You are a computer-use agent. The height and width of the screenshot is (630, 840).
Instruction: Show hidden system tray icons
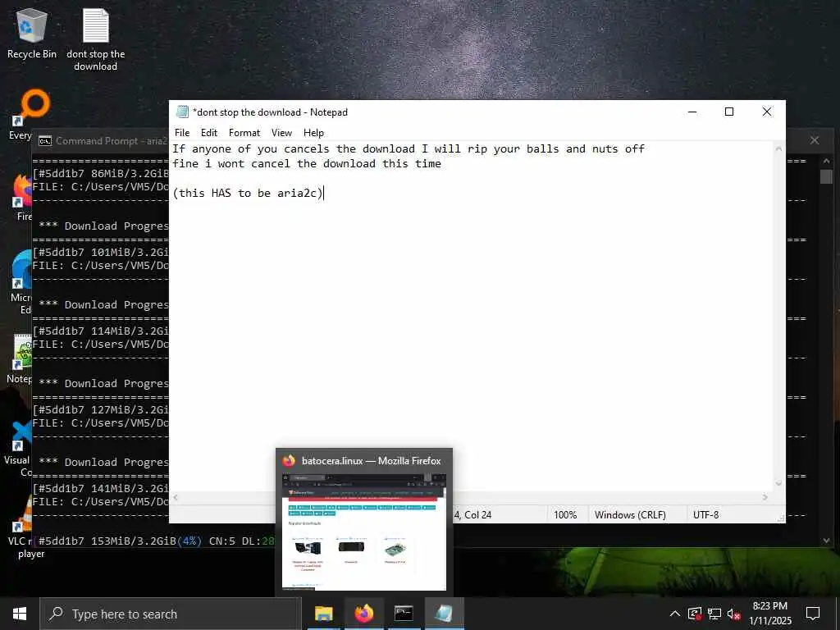(675, 614)
